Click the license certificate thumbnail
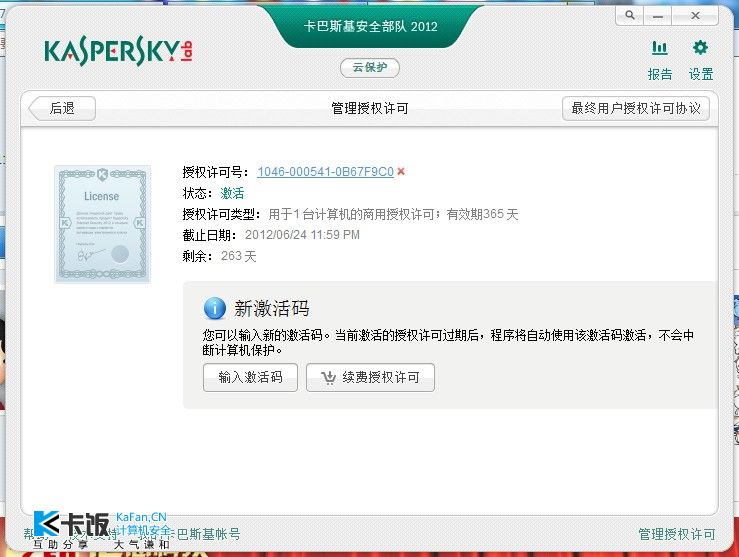The height and width of the screenshot is (557, 739). point(102,224)
